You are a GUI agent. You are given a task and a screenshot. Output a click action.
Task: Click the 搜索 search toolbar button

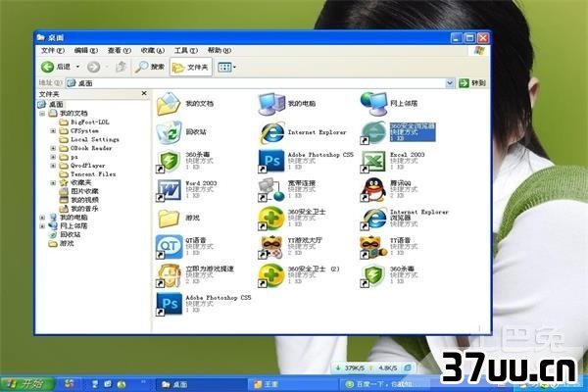[x=150, y=67]
